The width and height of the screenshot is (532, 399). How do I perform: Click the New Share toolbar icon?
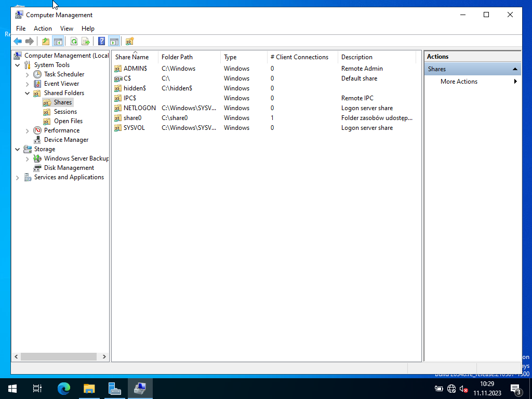point(129,42)
